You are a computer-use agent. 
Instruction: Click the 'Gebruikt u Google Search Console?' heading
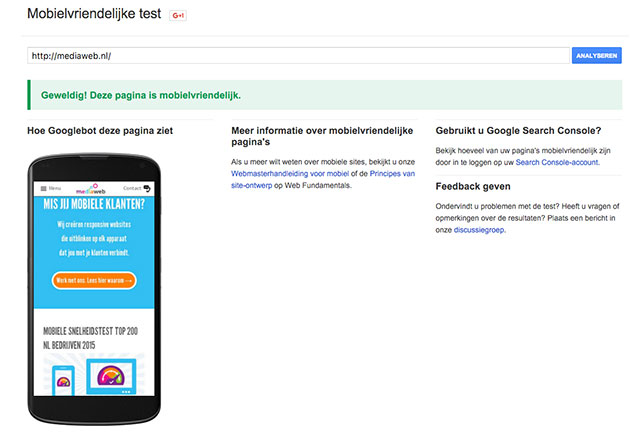[x=518, y=131]
